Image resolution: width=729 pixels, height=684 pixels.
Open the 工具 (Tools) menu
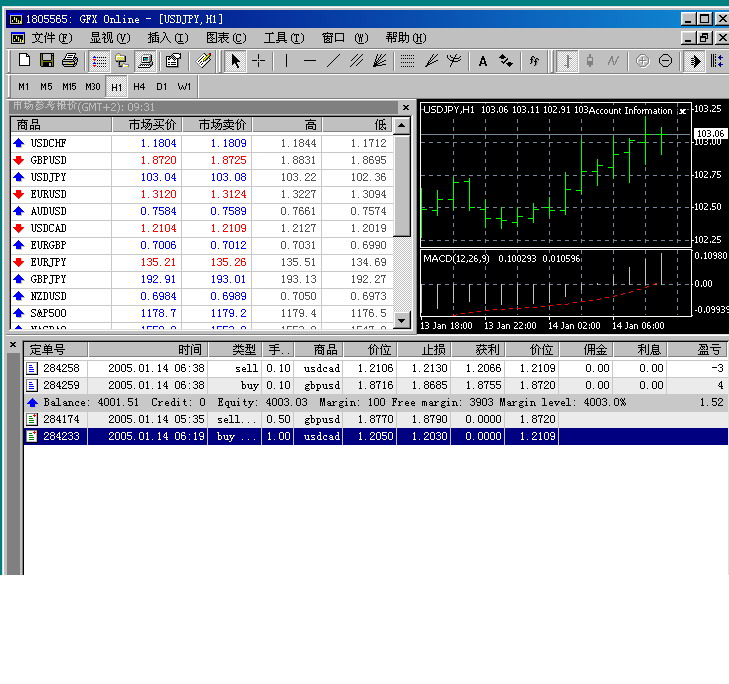click(283, 38)
